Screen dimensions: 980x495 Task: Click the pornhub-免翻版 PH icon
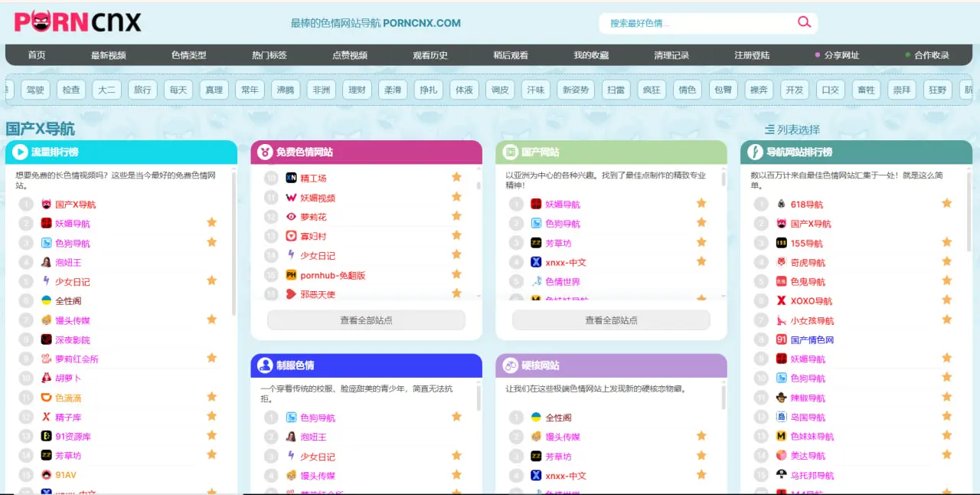click(291, 274)
